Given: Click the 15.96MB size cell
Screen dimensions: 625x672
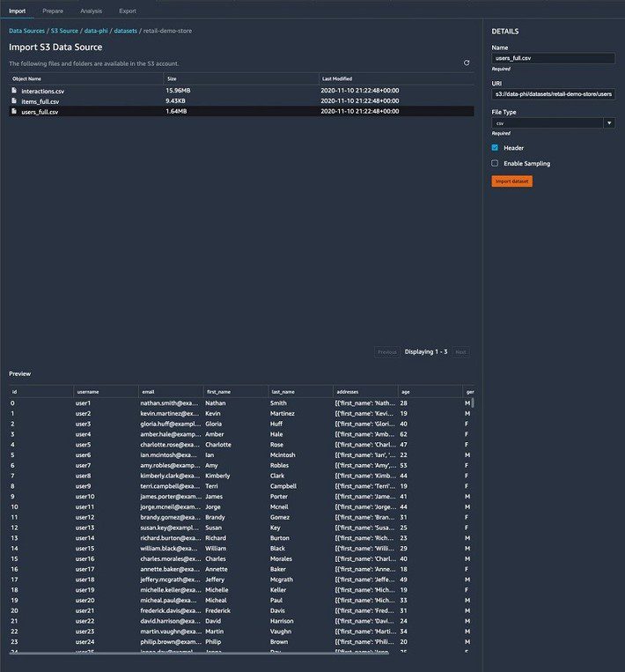Looking at the screenshot, I should click(x=178, y=91).
